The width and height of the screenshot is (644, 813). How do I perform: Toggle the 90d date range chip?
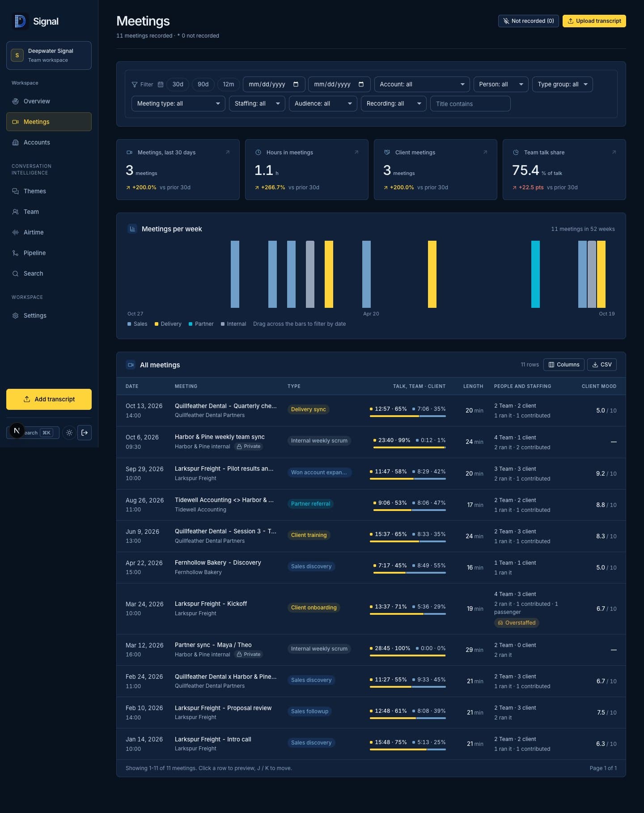(x=203, y=84)
